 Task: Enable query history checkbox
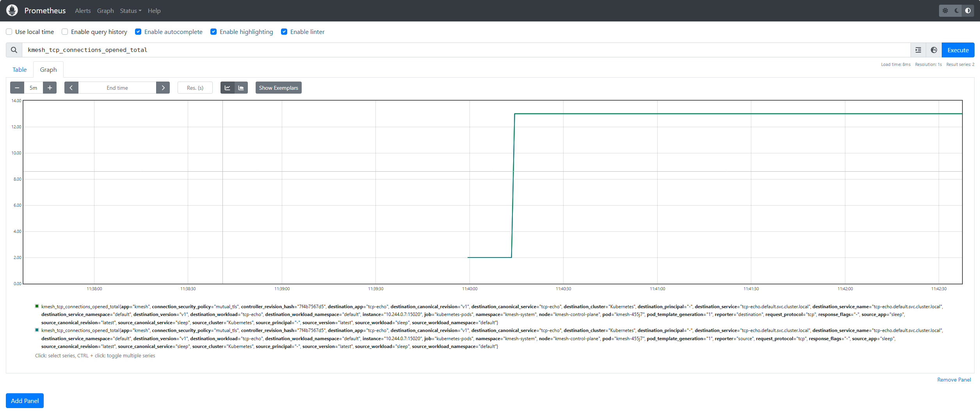click(x=65, y=32)
